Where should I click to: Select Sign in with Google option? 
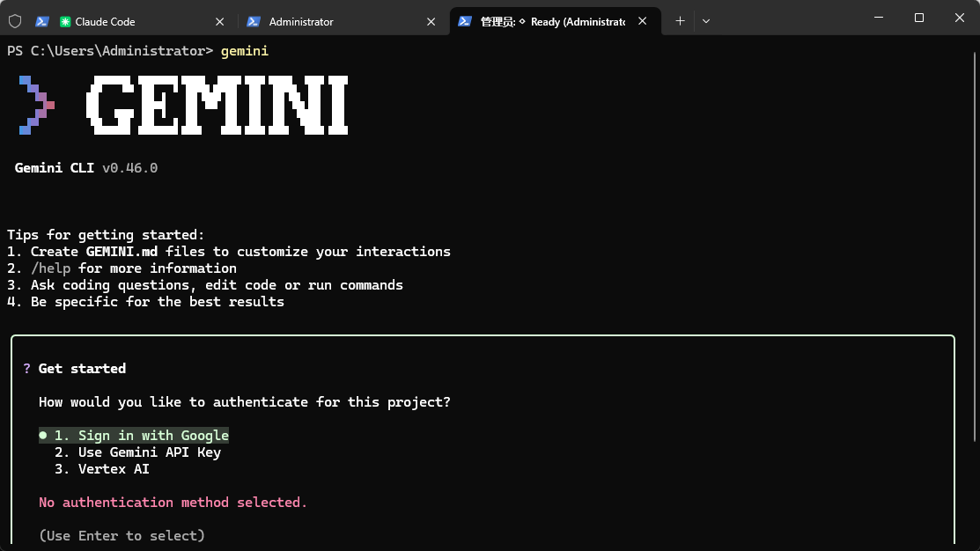coord(134,436)
